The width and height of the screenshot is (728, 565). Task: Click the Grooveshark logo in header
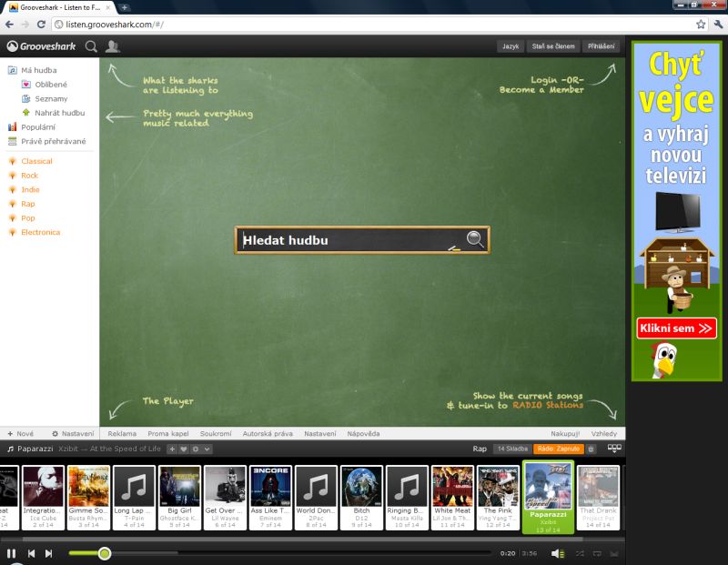(41, 46)
